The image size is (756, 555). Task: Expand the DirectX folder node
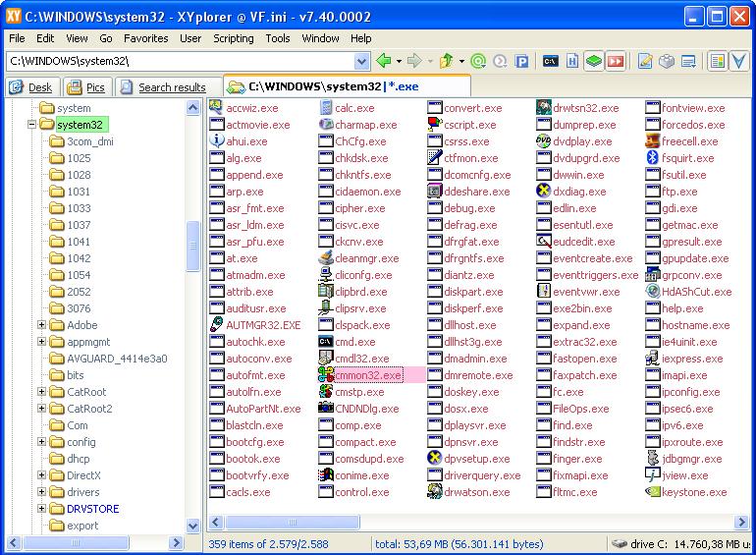(41, 475)
